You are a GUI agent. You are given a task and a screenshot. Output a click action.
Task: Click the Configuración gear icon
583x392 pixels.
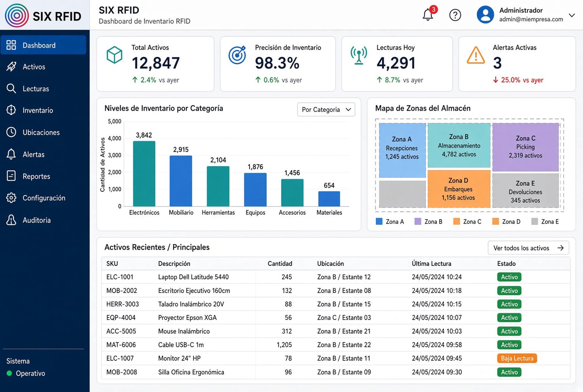(x=11, y=198)
